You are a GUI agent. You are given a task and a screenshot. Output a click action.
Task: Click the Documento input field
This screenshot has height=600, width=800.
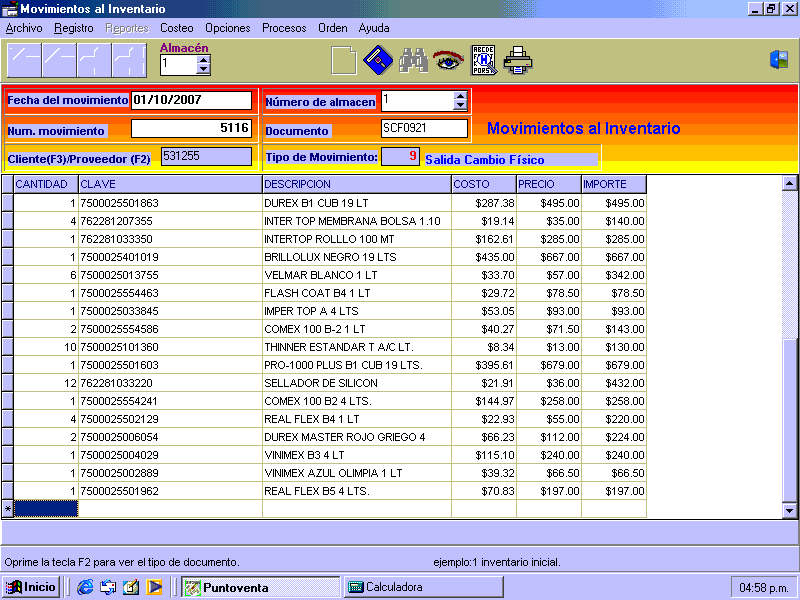click(424, 129)
